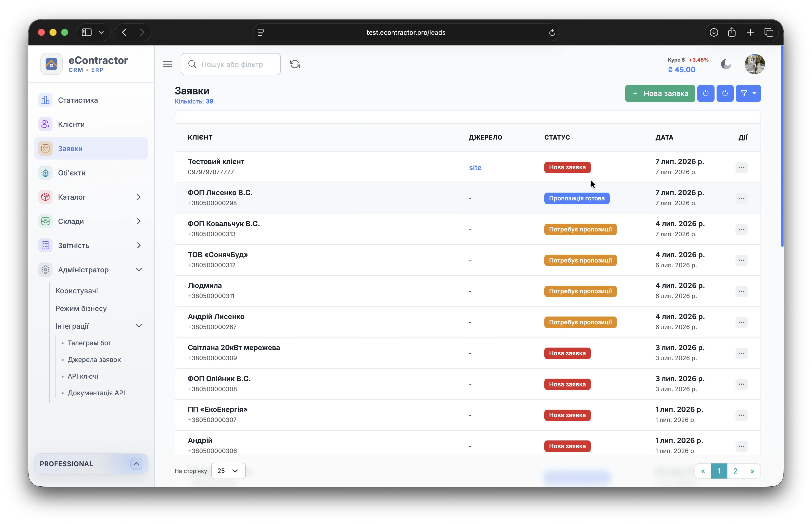Open actions menu for ФОП Олійник В.С.

coord(741,384)
